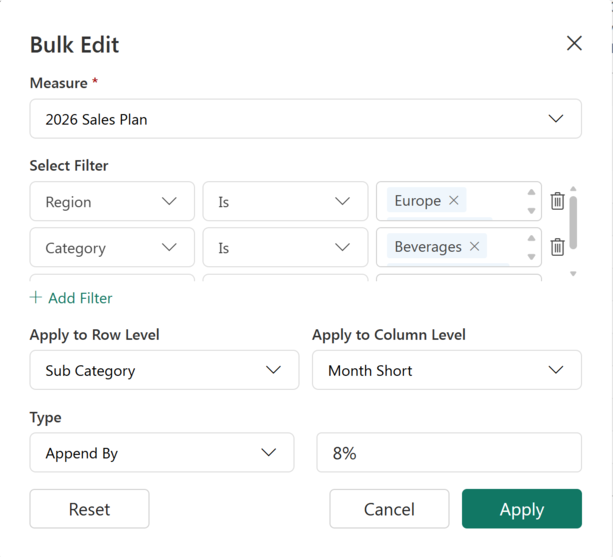Delete the Region filter row

pyautogui.click(x=557, y=201)
